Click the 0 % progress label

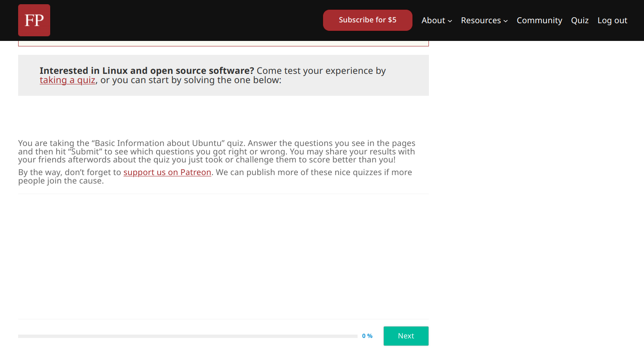tap(367, 336)
